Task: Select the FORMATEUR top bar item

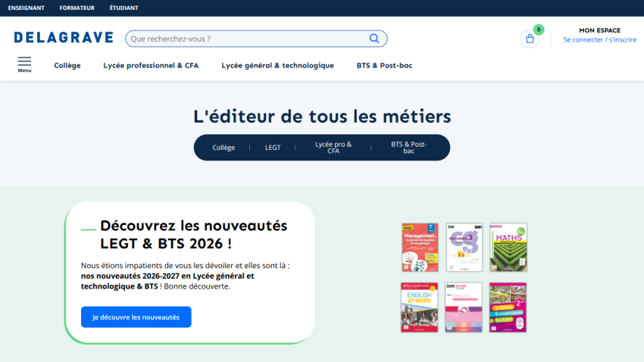Action: pyautogui.click(x=77, y=8)
